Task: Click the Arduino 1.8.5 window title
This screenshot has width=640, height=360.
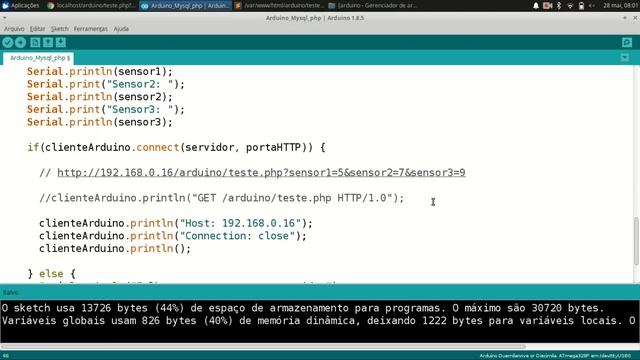Action: tap(315, 18)
